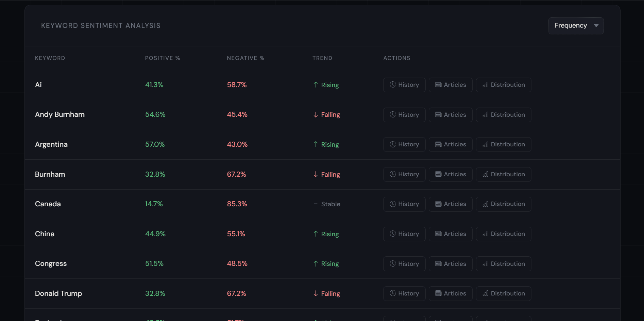This screenshot has height=321, width=644.
Task: Click History button for Andy Burnham
Action: pyautogui.click(x=404, y=115)
